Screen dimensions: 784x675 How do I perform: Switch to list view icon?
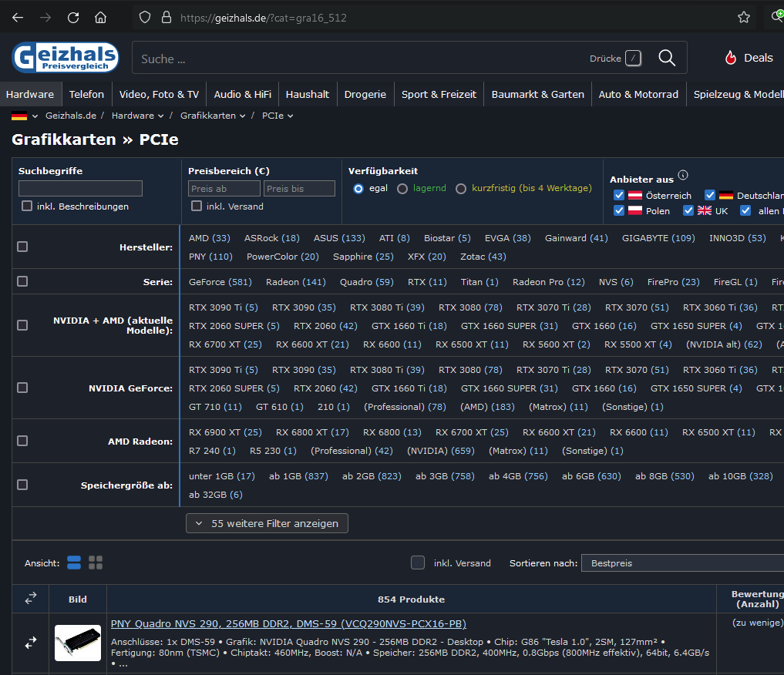point(74,562)
